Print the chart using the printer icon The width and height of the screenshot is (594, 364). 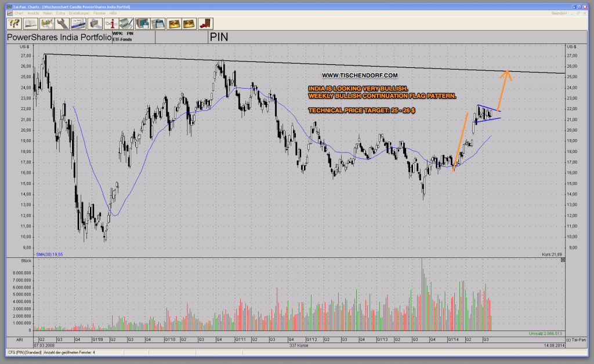[x=94, y=23]
